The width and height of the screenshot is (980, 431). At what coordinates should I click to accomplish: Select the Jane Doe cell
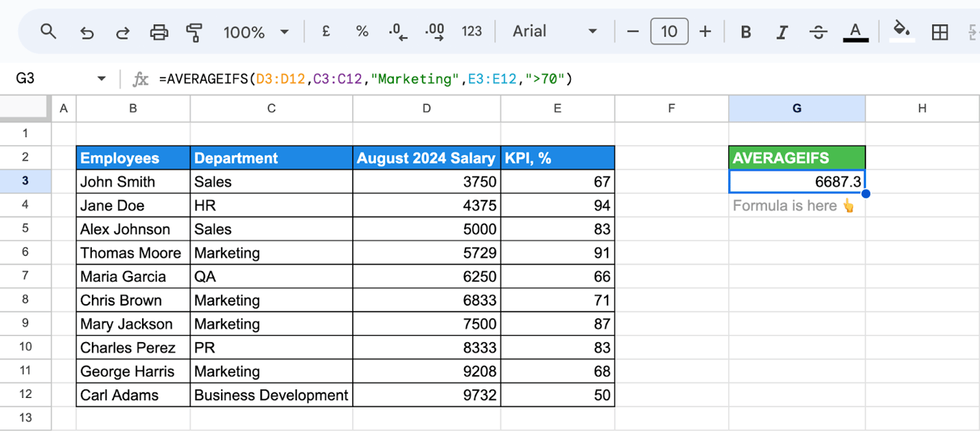133,205
